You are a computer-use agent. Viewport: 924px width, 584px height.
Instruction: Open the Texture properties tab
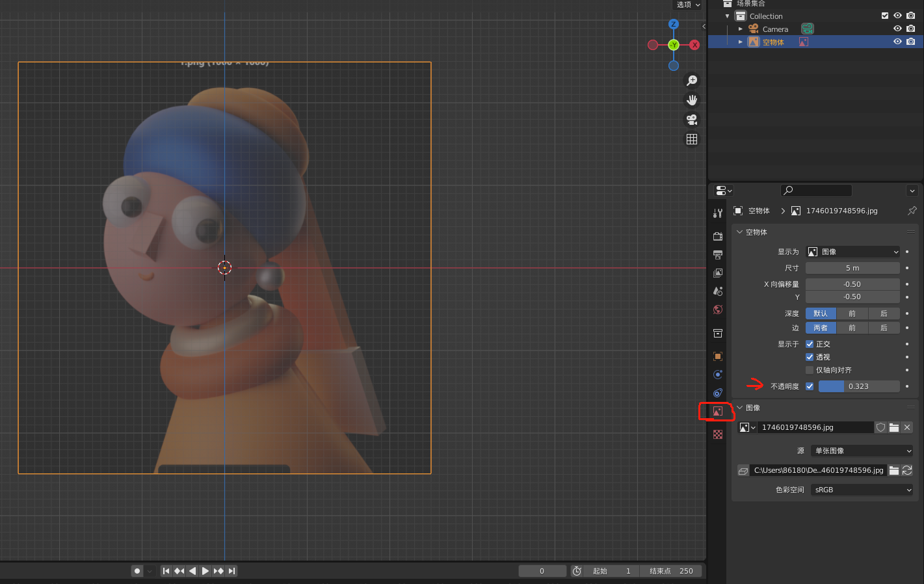tap(718, 434)
